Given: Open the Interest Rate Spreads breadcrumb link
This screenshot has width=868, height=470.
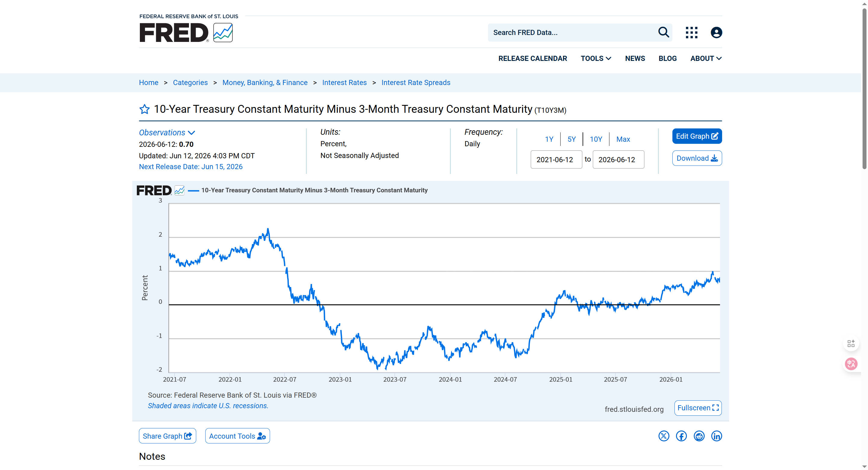Looking at the screenshot, I should pos(416,83).
